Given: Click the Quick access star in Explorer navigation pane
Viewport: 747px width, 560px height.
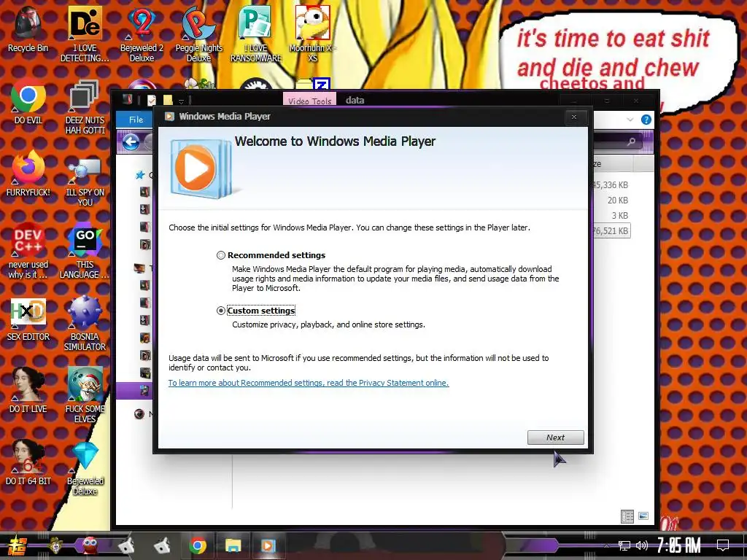Looking at the screenshot, I should pyautogui.click(x=140, y=175).
